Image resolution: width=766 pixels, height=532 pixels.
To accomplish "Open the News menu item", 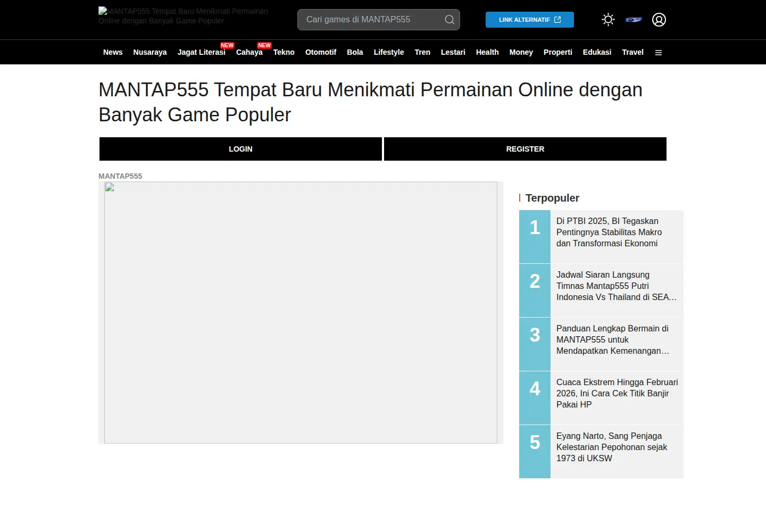I will [113, 52].
